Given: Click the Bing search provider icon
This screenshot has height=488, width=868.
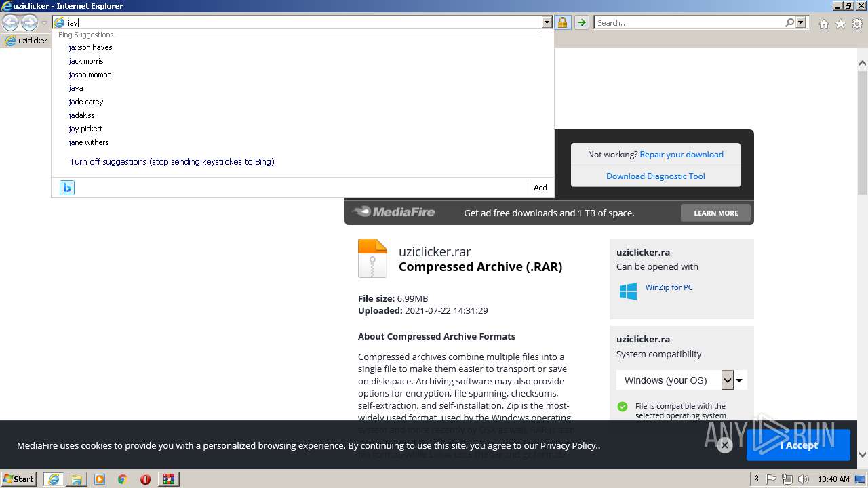Looking at the screenshot, I should tap(66, 188).
